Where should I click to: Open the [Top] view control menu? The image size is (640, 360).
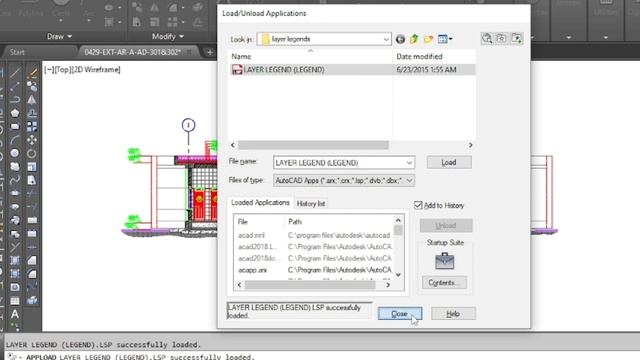coord(62,70)
